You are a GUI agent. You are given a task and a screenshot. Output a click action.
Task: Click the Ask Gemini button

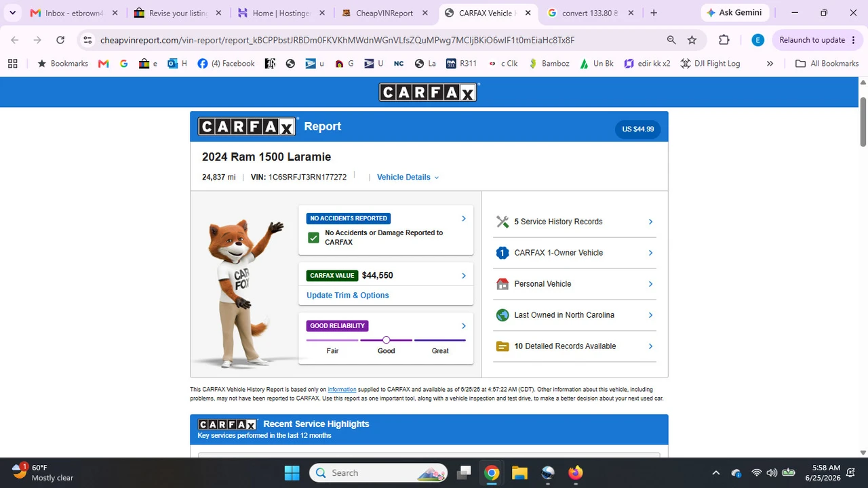pyautogui.click(x=734, y=13)
